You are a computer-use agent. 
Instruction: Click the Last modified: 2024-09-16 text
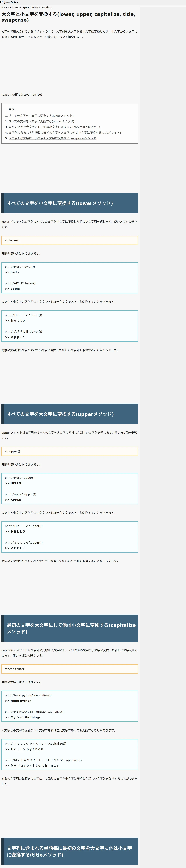click(22, 95)
